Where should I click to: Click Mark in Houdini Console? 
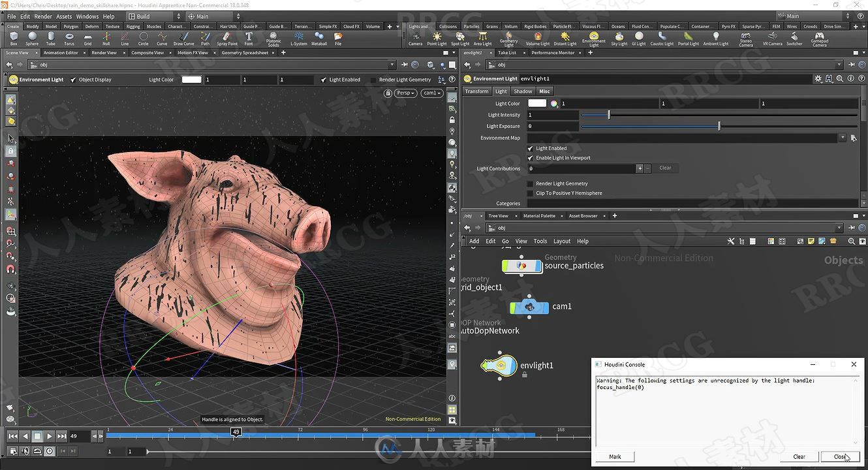coord(615,456)
